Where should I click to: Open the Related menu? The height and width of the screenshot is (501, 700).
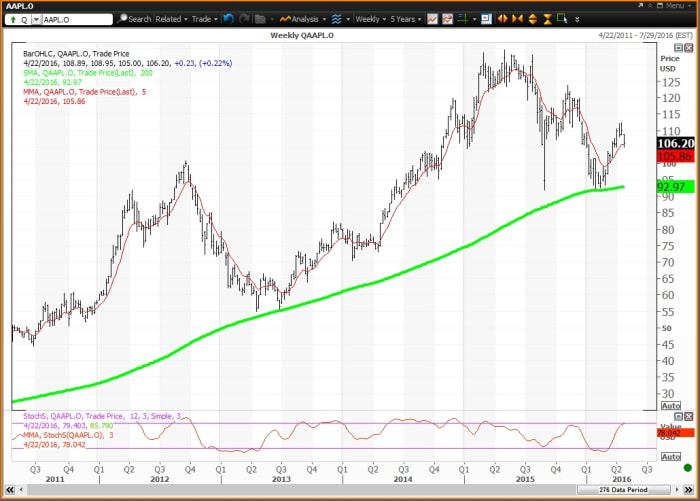pos(171,19)
